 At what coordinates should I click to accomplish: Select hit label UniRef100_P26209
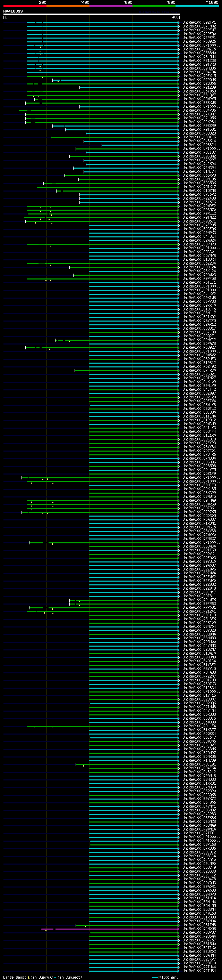coord(199,623)
